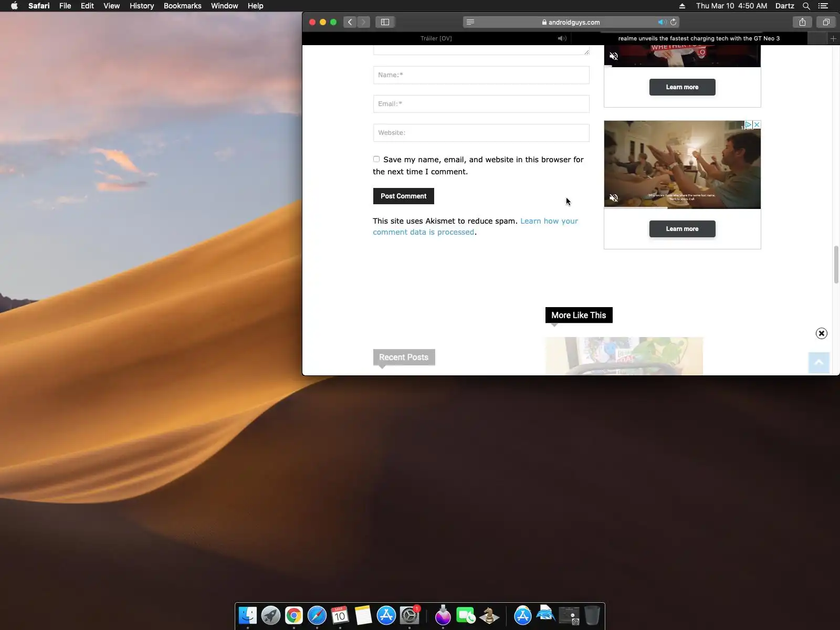Check 'Save my name, email, and website' box
Image resolution: width=840 pixels, height=630 pixels.
point(376,159)
